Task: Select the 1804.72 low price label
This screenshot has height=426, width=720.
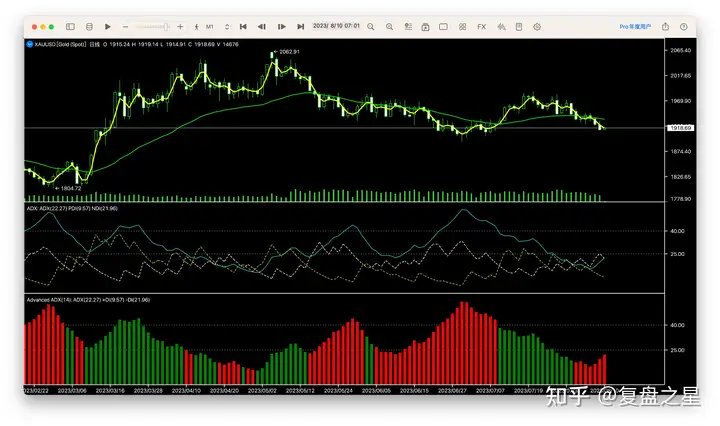Action: coord(71,188)
